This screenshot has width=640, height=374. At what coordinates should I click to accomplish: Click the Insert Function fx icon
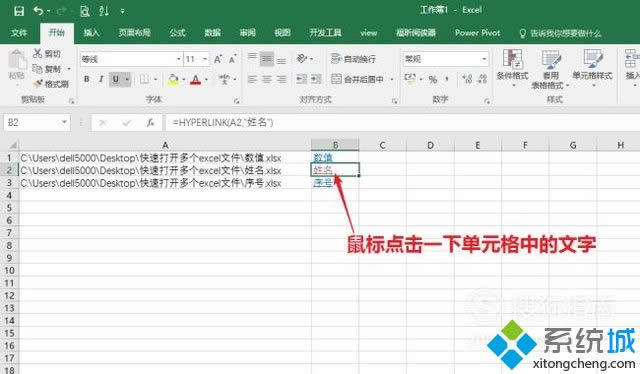pos(151,122)
